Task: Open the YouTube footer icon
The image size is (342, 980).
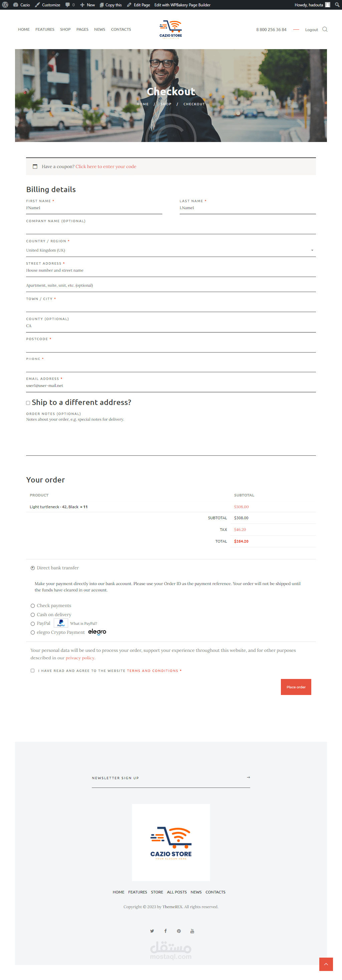Action: [x=192, y=931]
